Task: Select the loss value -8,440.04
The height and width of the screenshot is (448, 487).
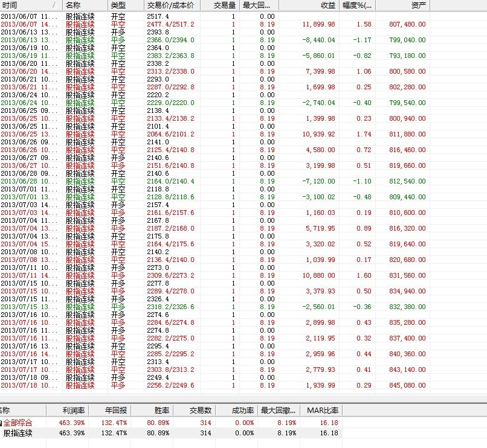Action: coord(318,40)
